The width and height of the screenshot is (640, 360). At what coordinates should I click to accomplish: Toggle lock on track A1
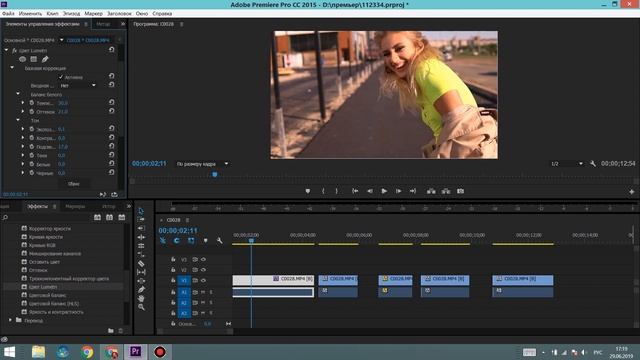tap(173, 292)
